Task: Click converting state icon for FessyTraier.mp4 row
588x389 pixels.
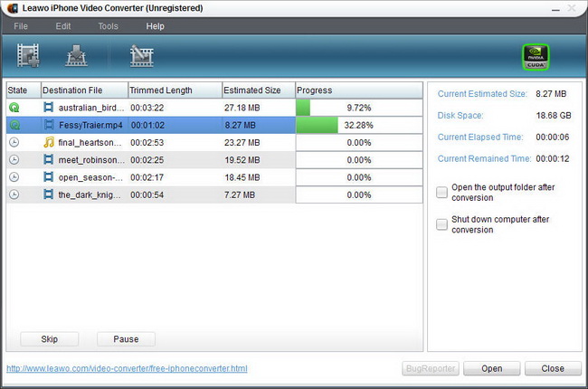Action: pos(14,125)
